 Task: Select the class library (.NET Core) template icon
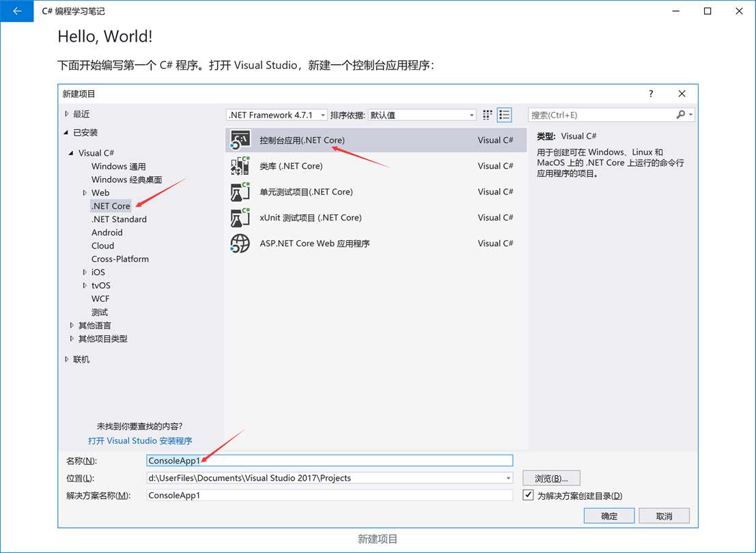pos(240,166)
